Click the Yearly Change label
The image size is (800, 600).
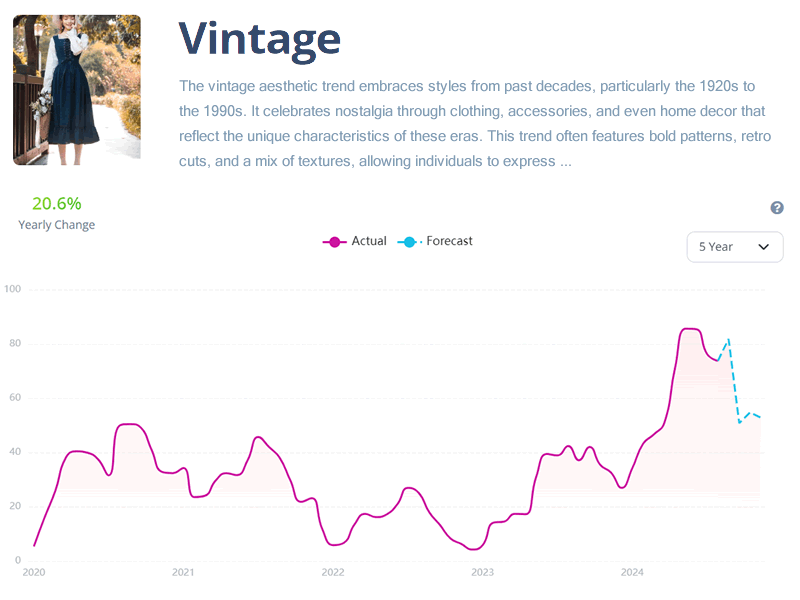[57, 225]
